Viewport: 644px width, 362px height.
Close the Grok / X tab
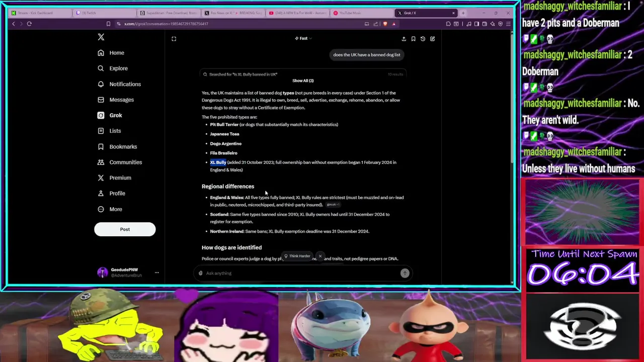(453, 13)
